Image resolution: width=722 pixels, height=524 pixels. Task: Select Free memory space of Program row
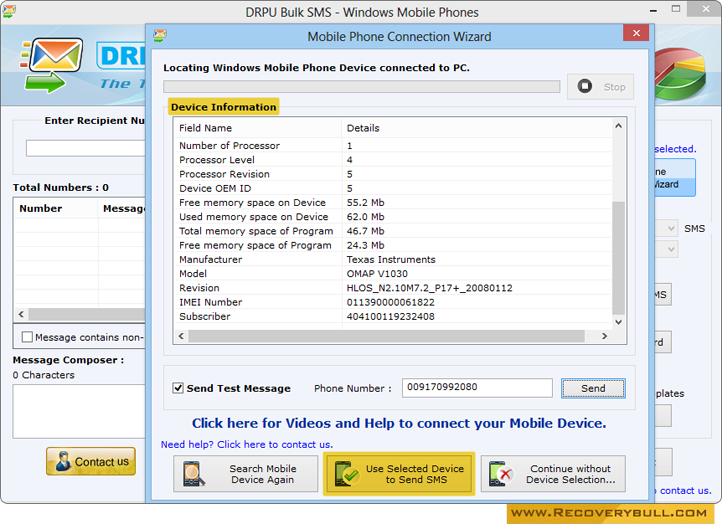click(x=393, y=245)
